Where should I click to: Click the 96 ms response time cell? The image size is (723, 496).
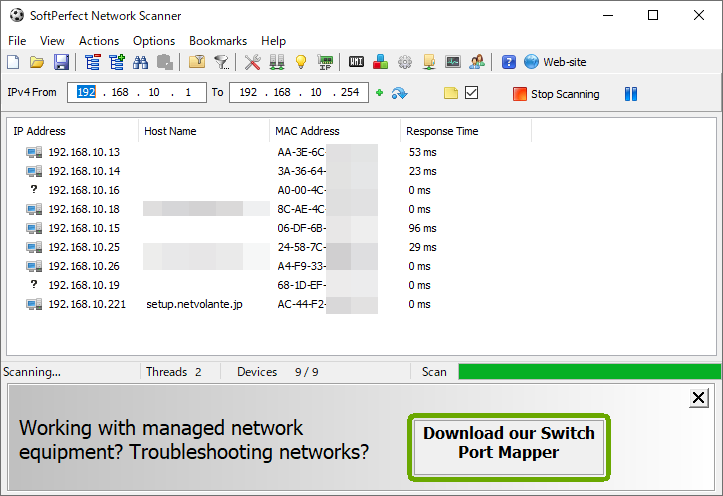point(422,228)
